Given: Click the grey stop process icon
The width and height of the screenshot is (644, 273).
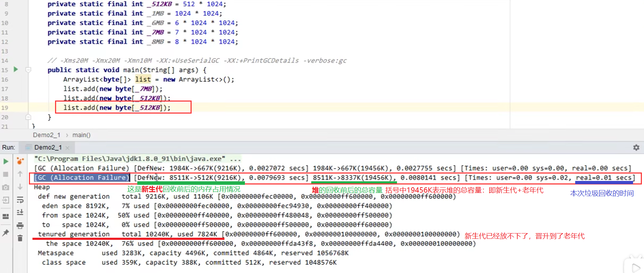Looking at the screenshot, I should coord(6,174).
